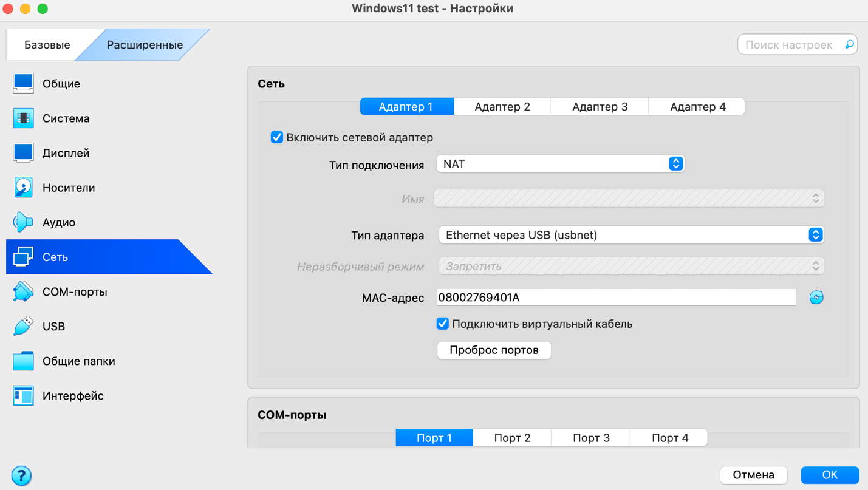Switch to the Базовые tab
This screenshot has height=490, width=868.
tap(47, 45)
